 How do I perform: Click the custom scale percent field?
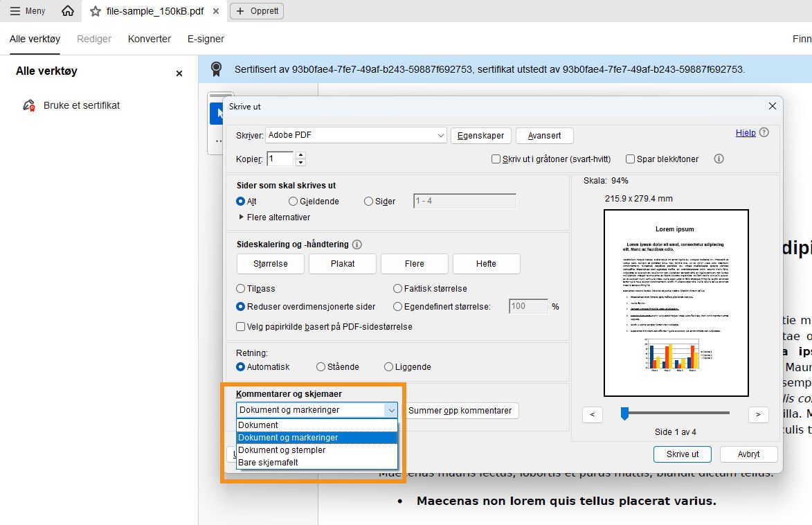(x=528, y=306)
